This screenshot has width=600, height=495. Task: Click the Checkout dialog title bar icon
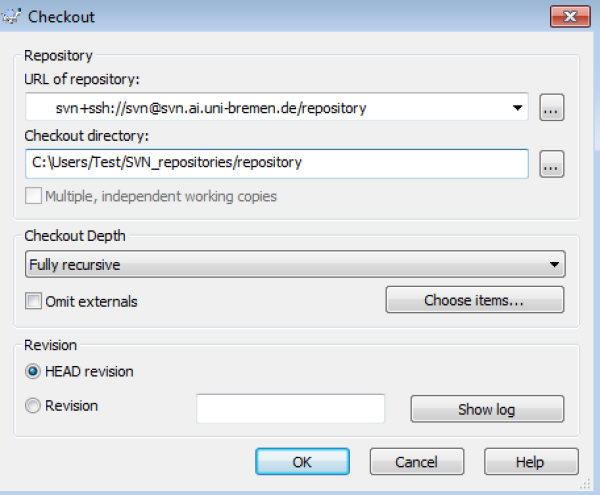pos(10,15)
